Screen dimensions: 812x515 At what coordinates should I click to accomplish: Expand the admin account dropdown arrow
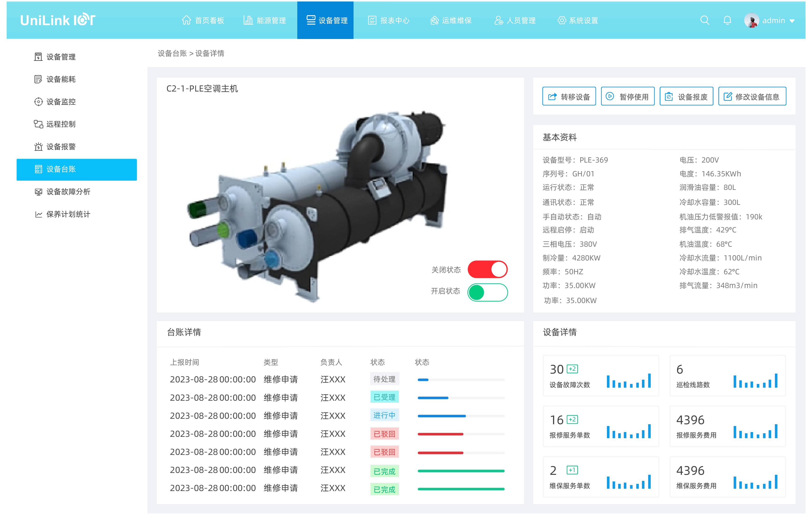tap(792, 21)
